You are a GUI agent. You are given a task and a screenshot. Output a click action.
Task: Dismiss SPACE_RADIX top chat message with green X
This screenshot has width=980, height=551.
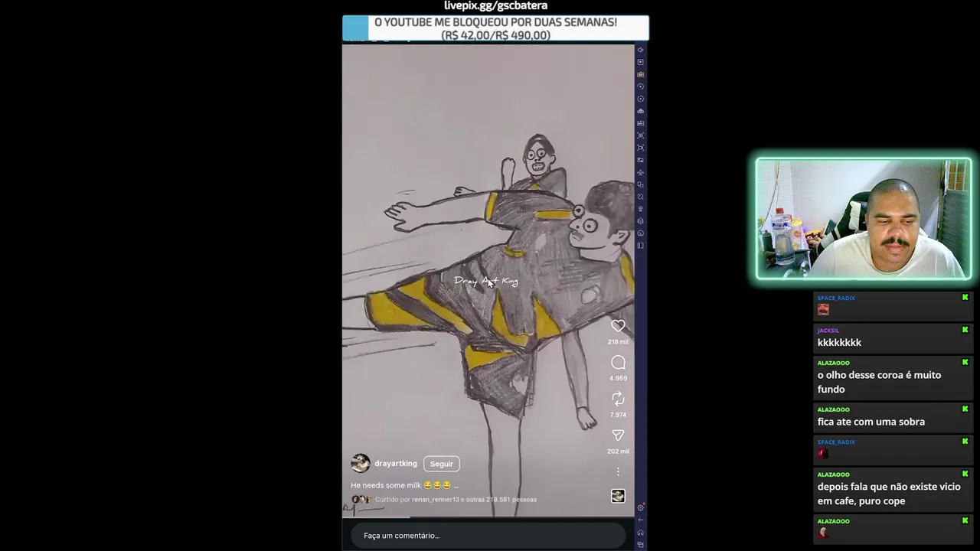tap(965, 298)
